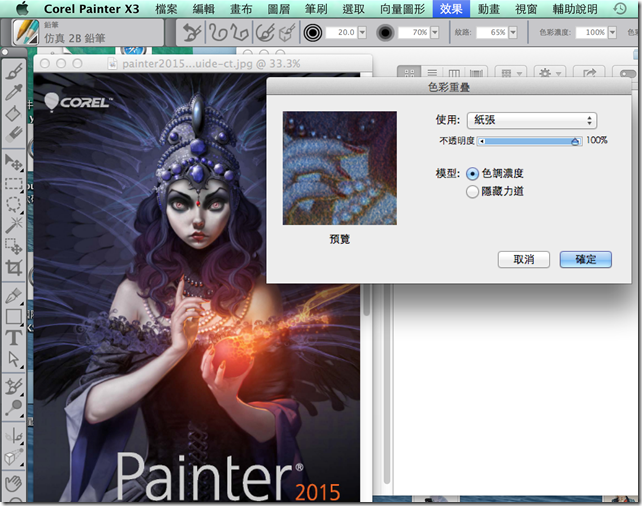The width and height of the screenshot is (642, 506).
Task: Click the 紋路 65% value field
Action: pyautogui.click(x=492, y=32)
